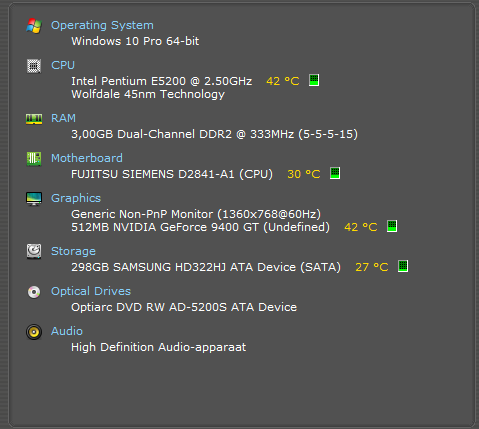Click the storage temperature status indicator

click(403, 266)
